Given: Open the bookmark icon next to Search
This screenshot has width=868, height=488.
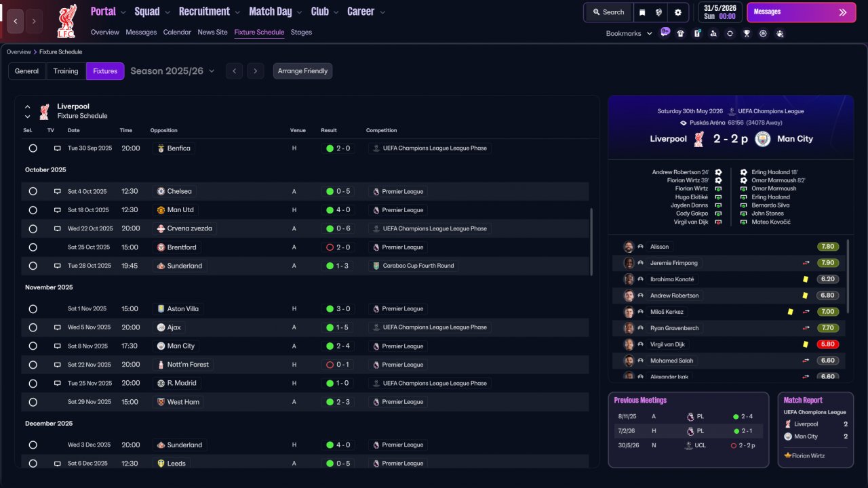Looking at the screenshot, I should click(x=642, y=12).
